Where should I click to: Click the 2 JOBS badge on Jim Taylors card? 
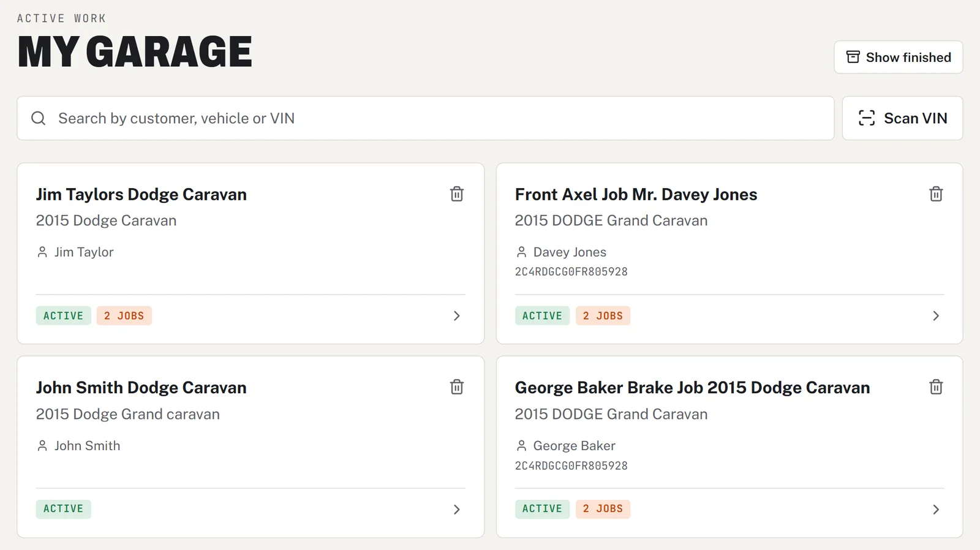click(x=124, y=315)
